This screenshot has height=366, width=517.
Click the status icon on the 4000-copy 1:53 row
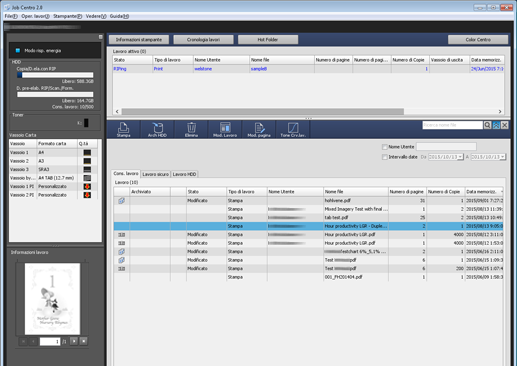point(122,243)
